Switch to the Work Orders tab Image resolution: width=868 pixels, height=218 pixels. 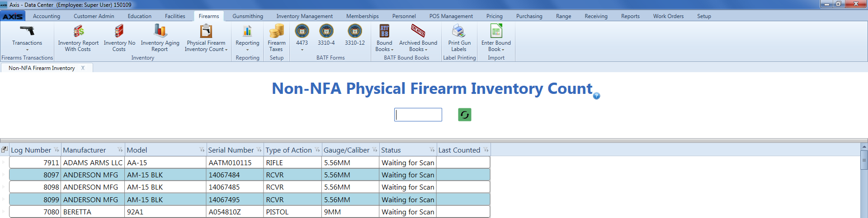coord(668,16)
